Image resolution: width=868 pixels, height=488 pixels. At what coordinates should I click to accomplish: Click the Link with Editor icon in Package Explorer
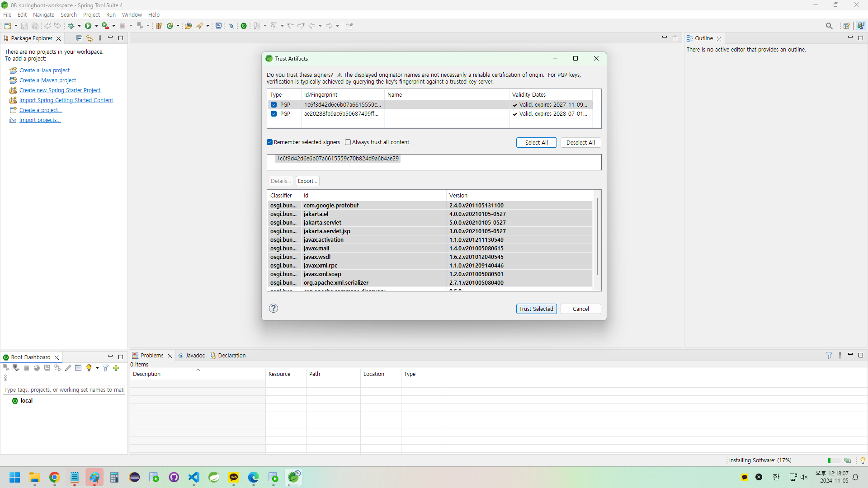pyautogui.click(x=90, y=38)
